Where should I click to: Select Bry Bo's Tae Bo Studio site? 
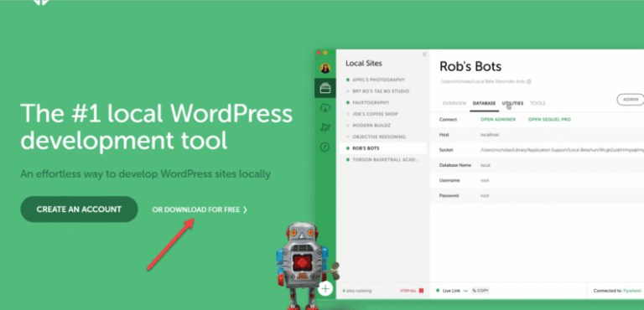click(381, 91)
